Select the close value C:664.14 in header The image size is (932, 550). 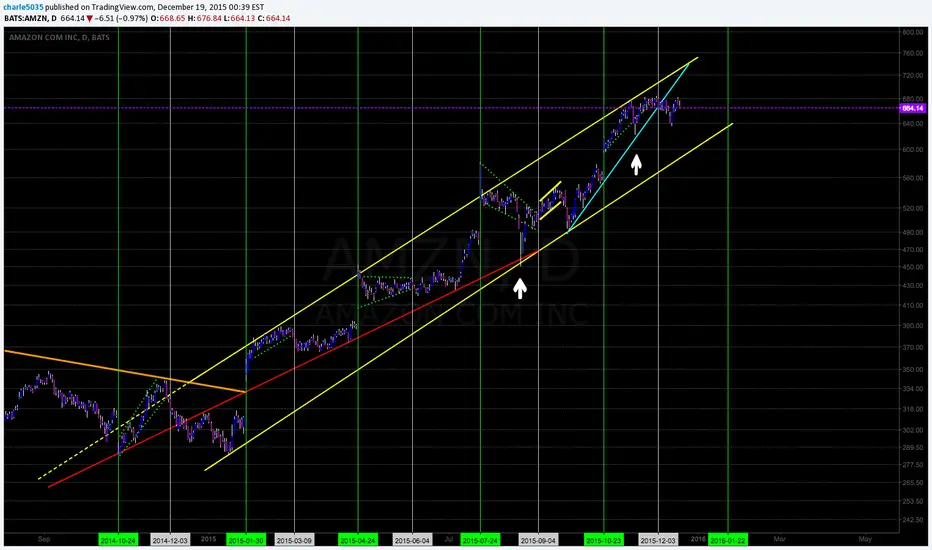coord(274,18)
